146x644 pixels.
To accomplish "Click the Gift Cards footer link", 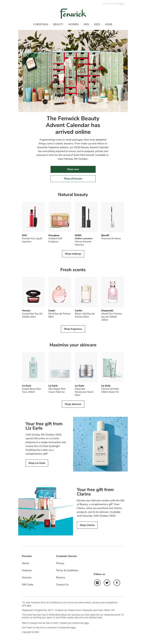I will click(x=28, y=585).
